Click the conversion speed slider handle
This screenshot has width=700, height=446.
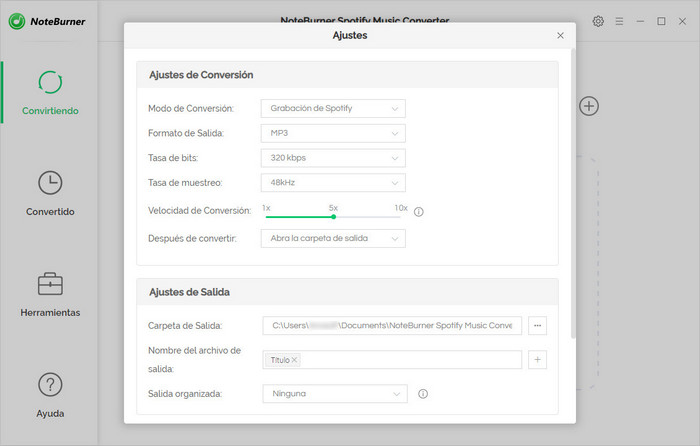[x=333, y=217]
